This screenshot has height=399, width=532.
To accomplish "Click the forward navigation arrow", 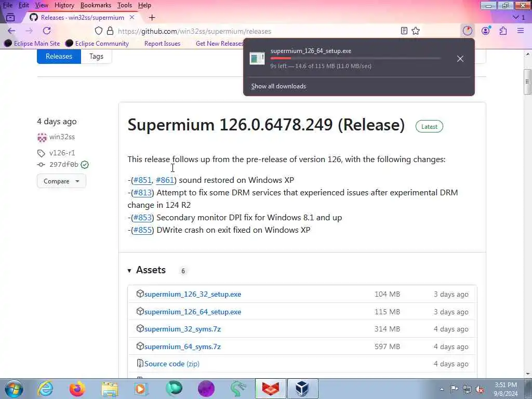I will pyautogui.click(x=29, y=31).
